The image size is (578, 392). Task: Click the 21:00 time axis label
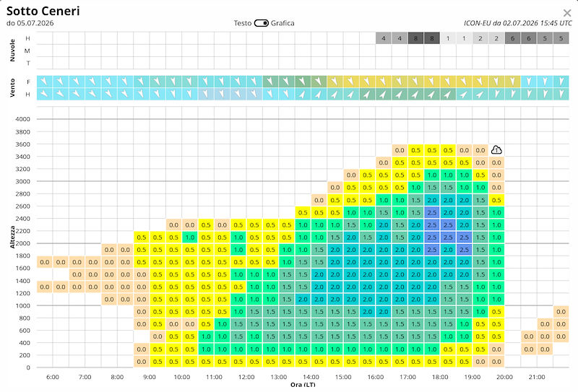click(537, 377)
